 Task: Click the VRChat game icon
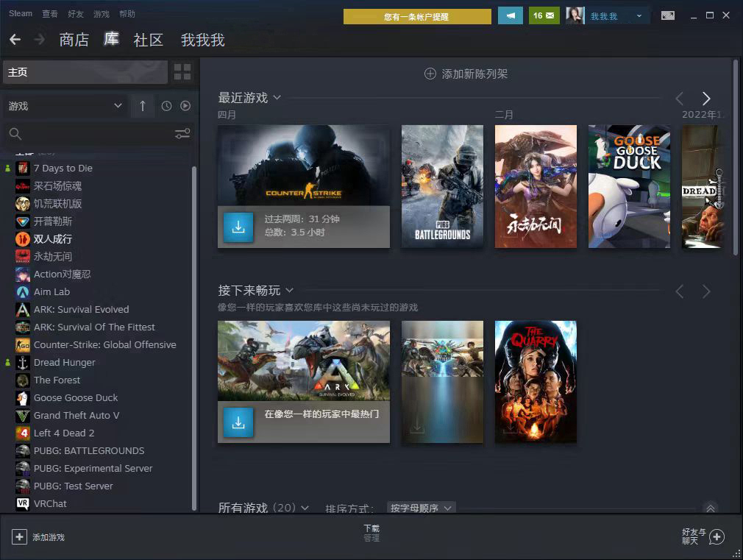[x=22, y=503]
